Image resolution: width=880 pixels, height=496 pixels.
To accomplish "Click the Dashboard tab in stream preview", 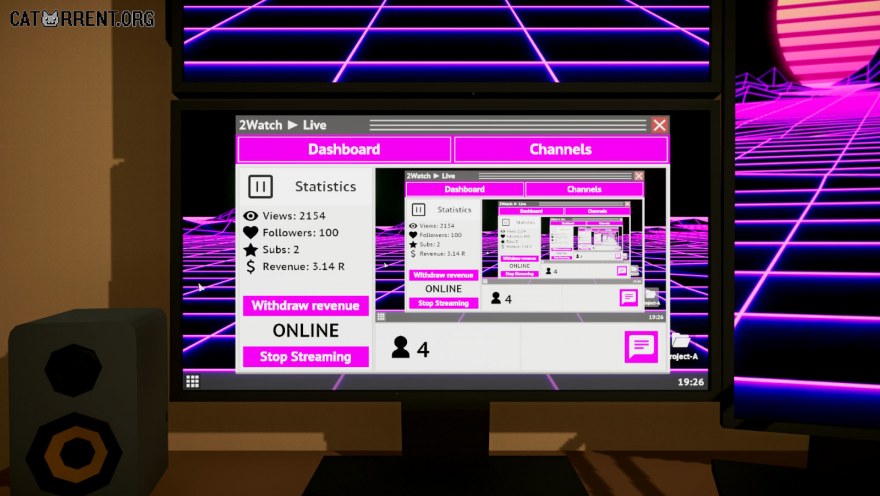I will 465,189.
